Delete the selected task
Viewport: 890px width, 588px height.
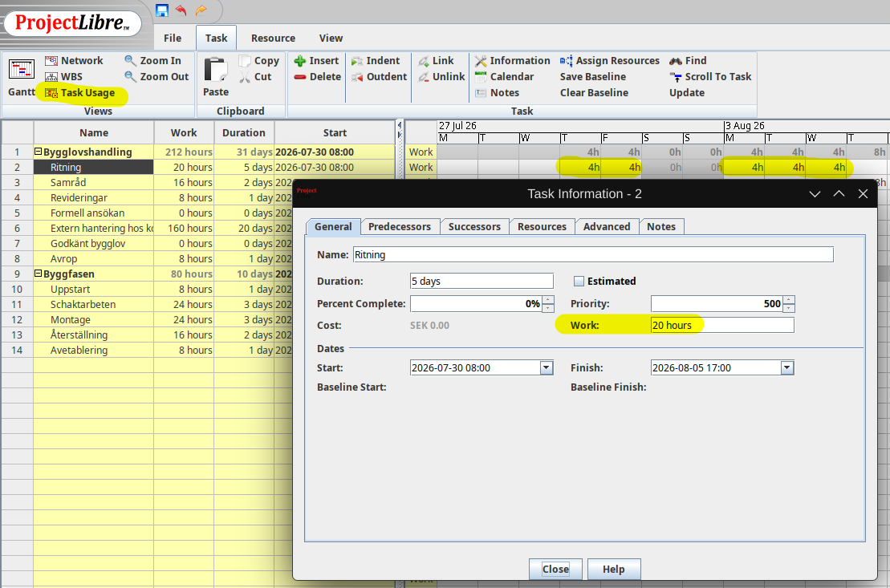[317, 77]
